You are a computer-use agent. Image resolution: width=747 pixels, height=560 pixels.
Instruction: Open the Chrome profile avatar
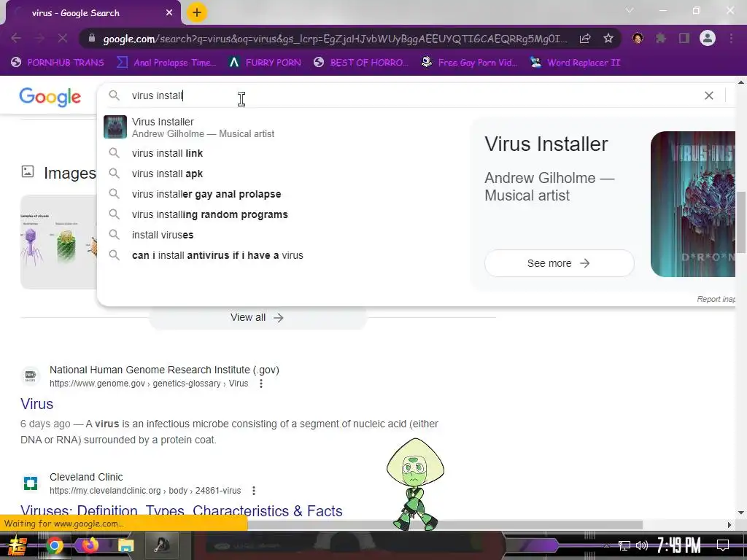708,38
